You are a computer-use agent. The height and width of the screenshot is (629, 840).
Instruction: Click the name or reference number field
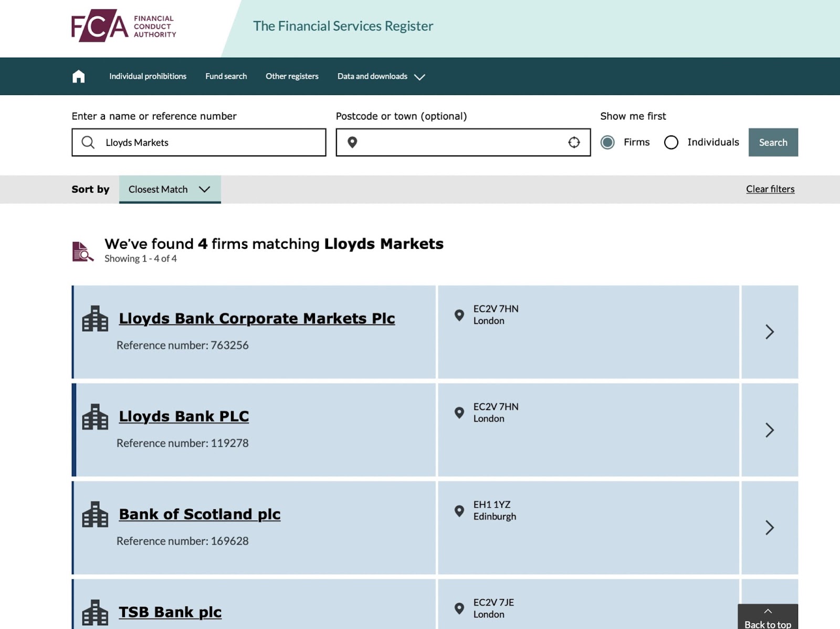[199, 142]
